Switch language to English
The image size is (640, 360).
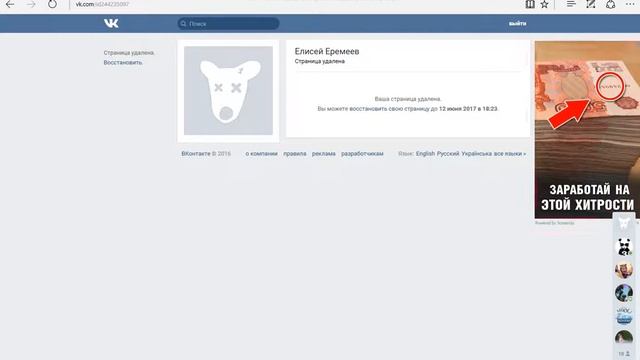click(x=425, y=154)
